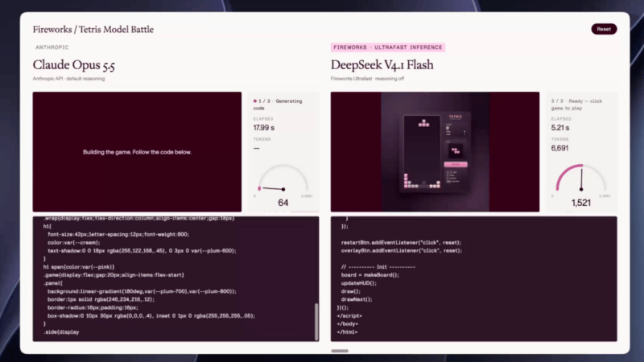The height and width of the screenshot is (362, 644).
Task: Click the restartBtn.addEventListener code line
Action: (x=401, y=243)
